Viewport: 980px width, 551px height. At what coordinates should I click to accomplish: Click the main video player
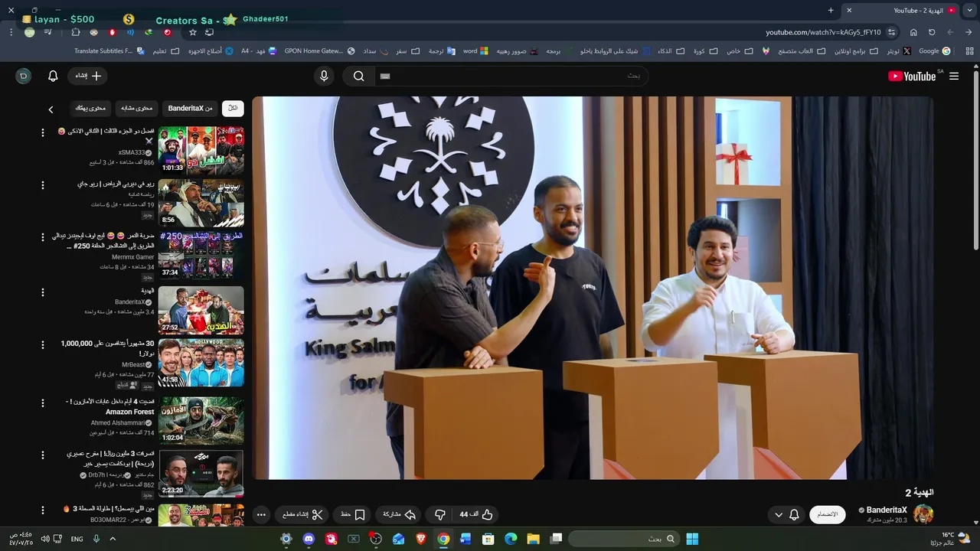coord(593,288)
